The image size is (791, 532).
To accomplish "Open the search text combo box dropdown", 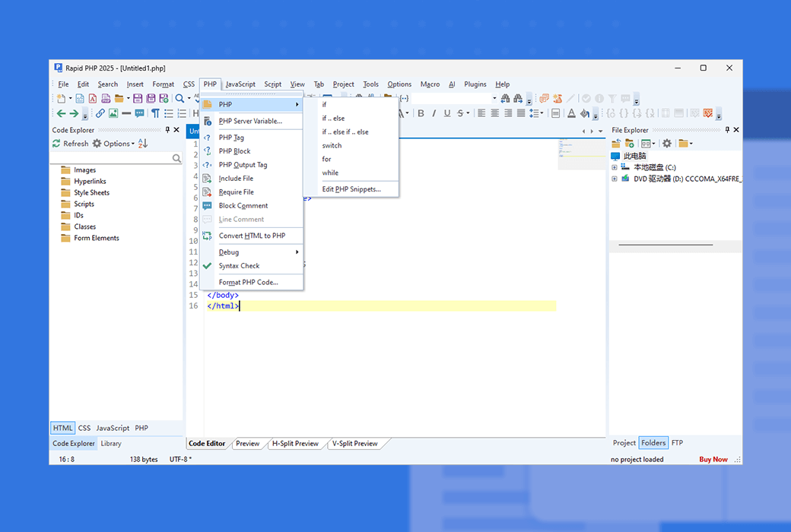I will point(494,98).
